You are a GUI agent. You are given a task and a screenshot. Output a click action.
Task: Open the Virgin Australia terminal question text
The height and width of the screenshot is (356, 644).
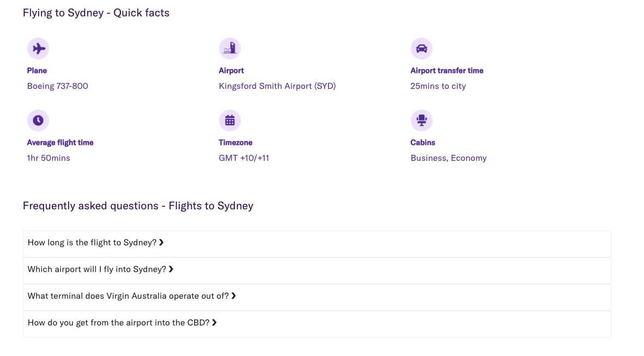pyautogui.click(x=128, y=296)
